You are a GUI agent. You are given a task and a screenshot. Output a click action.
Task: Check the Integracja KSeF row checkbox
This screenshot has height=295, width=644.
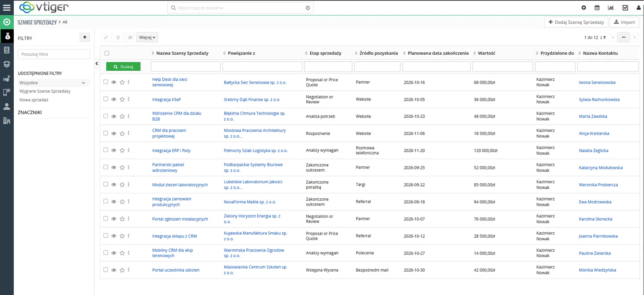click(x=105, y=99)
